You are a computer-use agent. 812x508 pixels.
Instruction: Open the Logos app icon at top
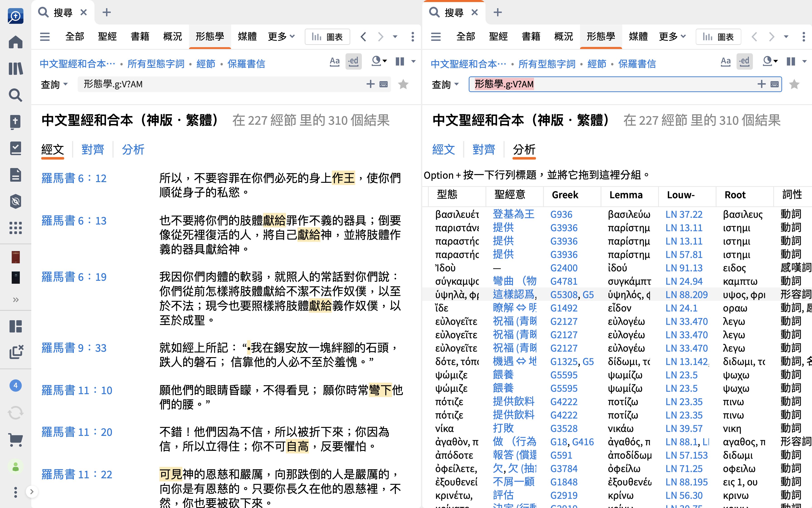point(15,16)
